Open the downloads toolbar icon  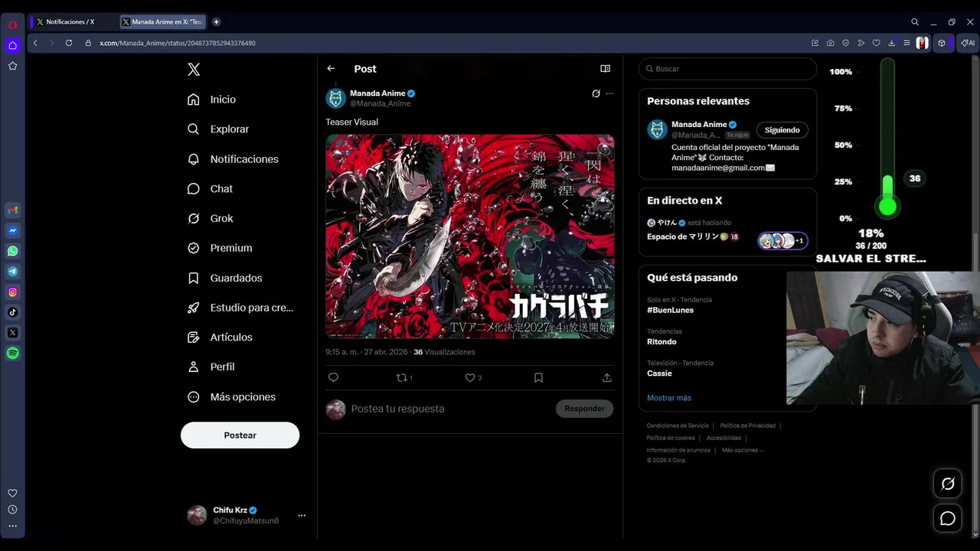pos(892,43)
